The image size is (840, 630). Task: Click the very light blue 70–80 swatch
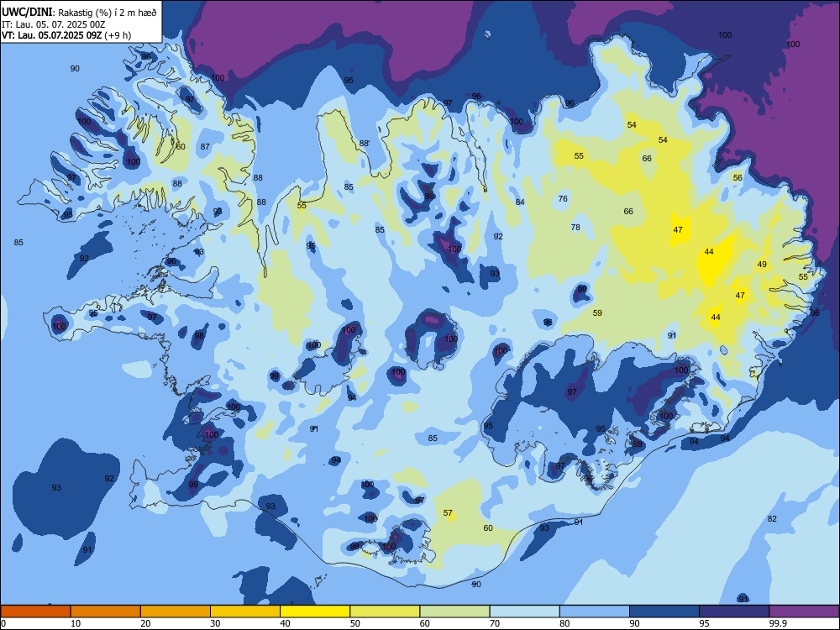click(525, 612)
